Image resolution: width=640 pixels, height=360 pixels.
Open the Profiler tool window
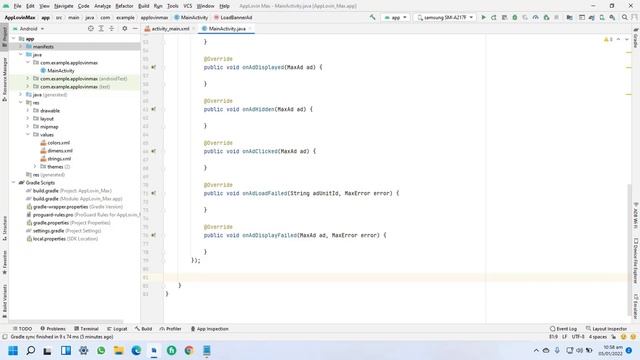(x=171, y=329)
